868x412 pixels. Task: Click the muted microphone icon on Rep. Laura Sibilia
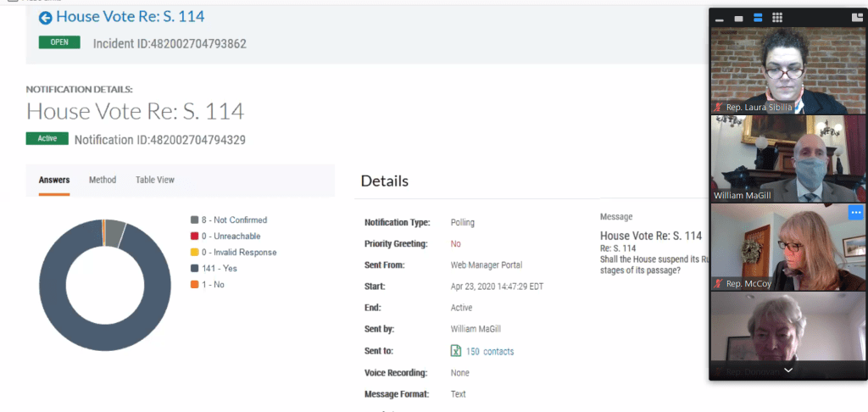(719, 108)
